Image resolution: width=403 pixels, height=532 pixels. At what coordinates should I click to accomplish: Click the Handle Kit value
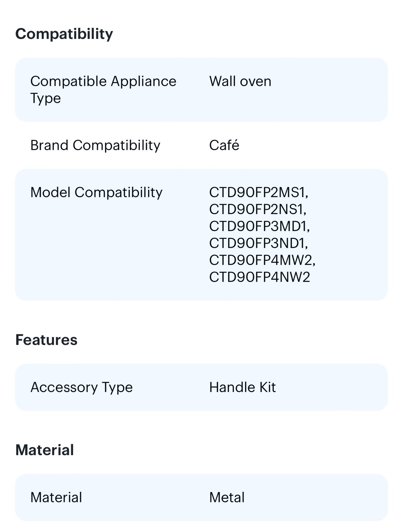pyautogui.click(x=242, y=387)
